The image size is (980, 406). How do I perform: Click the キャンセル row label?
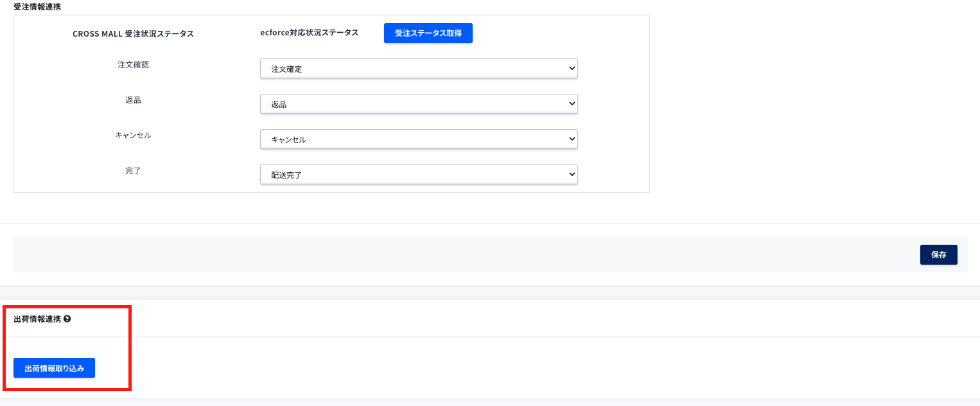tap(133, 135)
